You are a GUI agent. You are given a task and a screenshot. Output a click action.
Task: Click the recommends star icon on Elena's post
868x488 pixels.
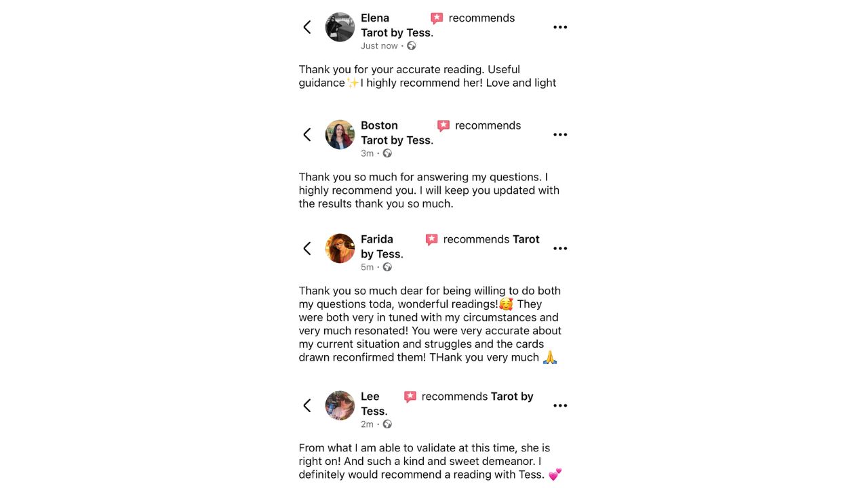pyautogui.click(x=437, y=18)
